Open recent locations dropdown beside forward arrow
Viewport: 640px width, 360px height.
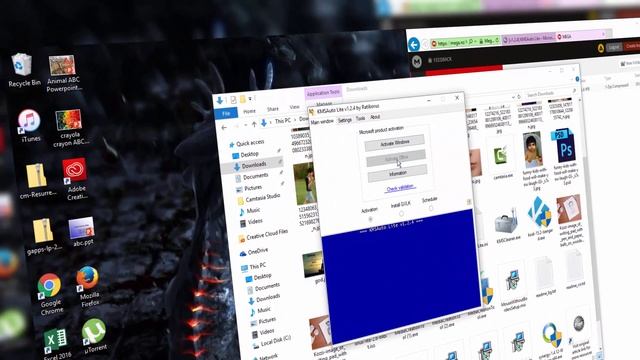(x=246, y=125)
